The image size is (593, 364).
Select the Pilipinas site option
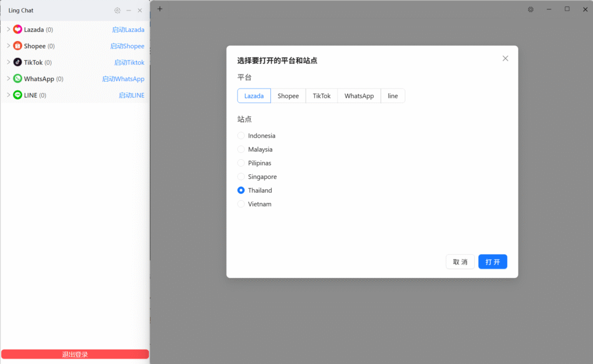pos(254,163)
